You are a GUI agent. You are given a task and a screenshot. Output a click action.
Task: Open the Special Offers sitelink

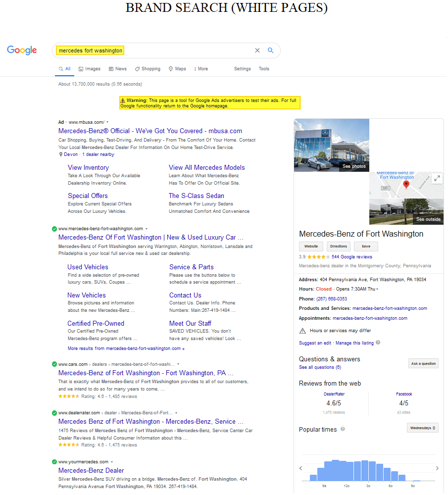coord(88,196)
